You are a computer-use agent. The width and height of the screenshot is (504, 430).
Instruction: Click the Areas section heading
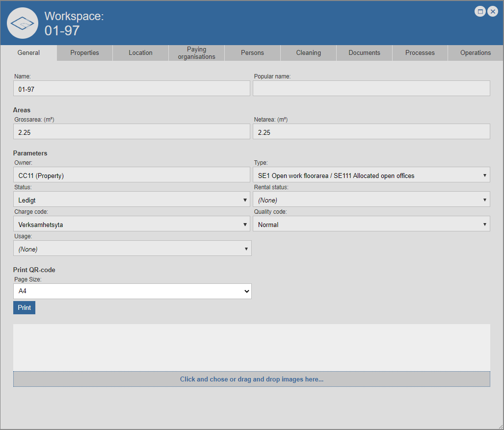(22, 110)
